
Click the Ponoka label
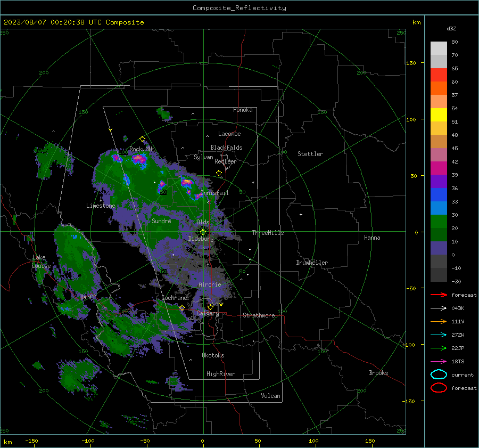click(x=243, y=110)
